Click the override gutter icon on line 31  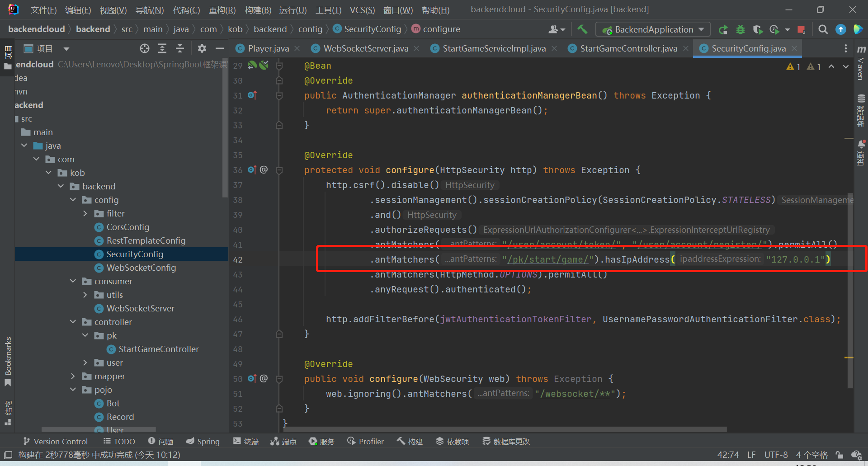pyautogui.click(x=252, y=95)
